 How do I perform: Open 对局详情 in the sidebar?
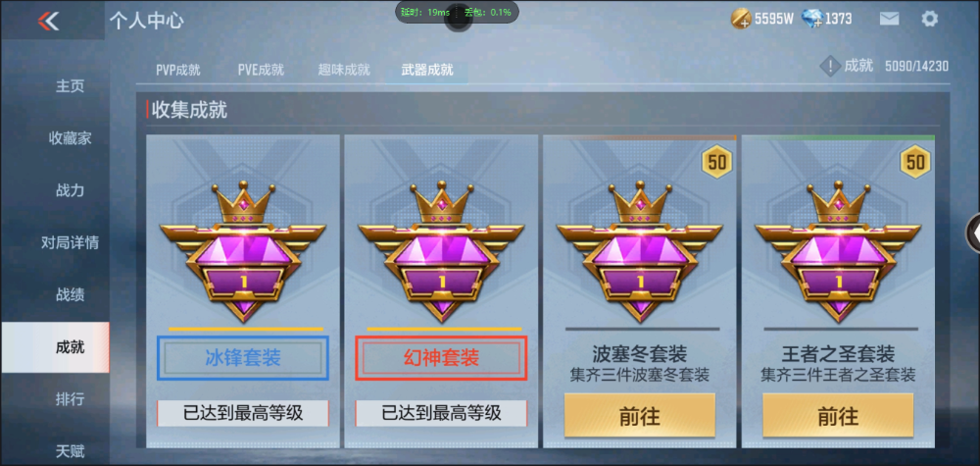pyautogui.click(x=70, y=242)
